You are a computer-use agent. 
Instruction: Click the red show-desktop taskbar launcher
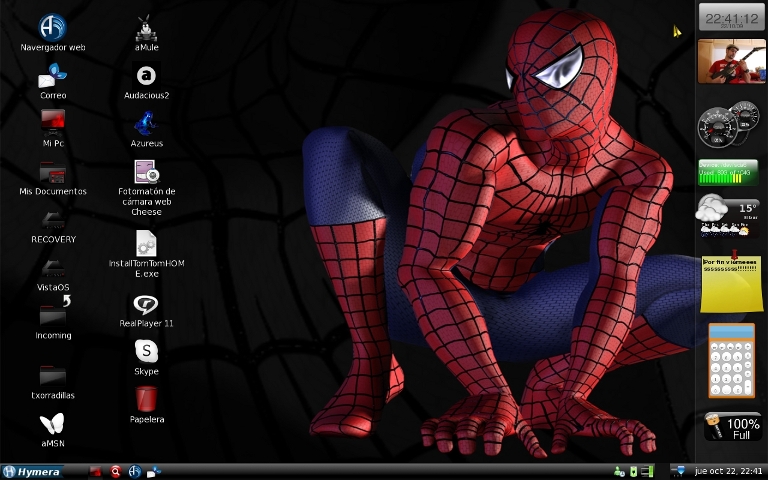pos(95,472)
